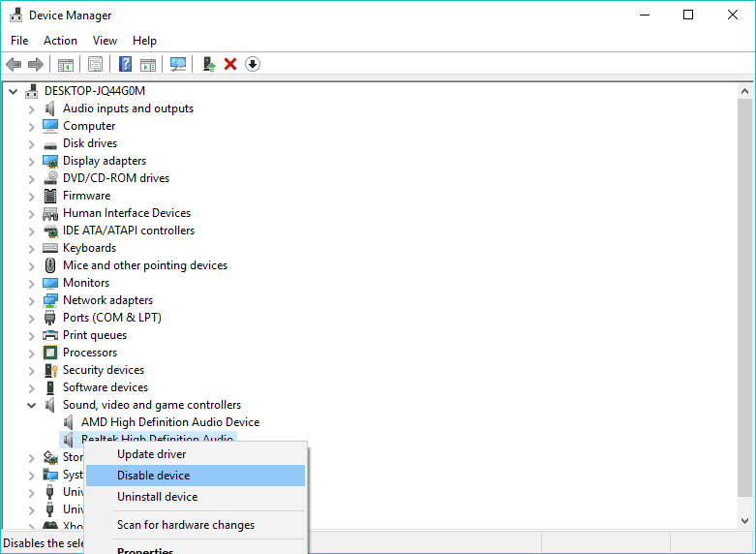Select the DESKTOP-JQ44G0M computer name
This screenshot has height=554, width=756.
95,91
